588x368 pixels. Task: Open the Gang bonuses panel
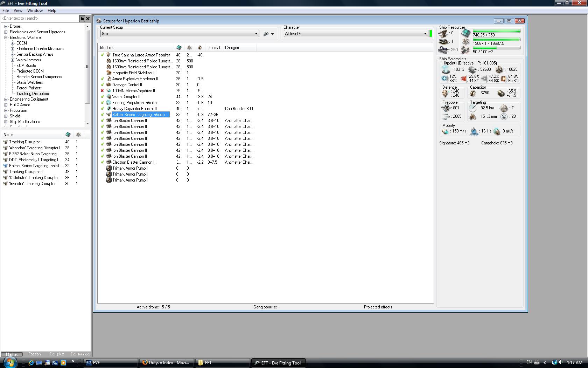(x=266, y=307)
